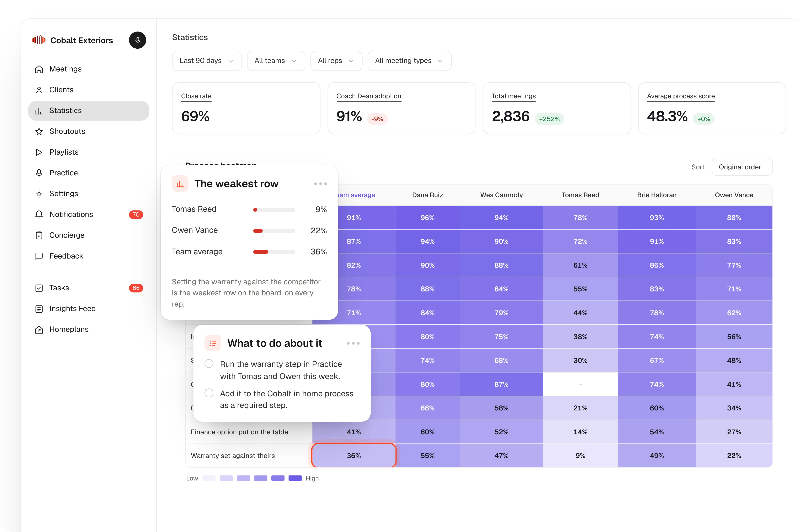Click the Finance option put on the table row
798x532 pixels.
tap(479, 432)
